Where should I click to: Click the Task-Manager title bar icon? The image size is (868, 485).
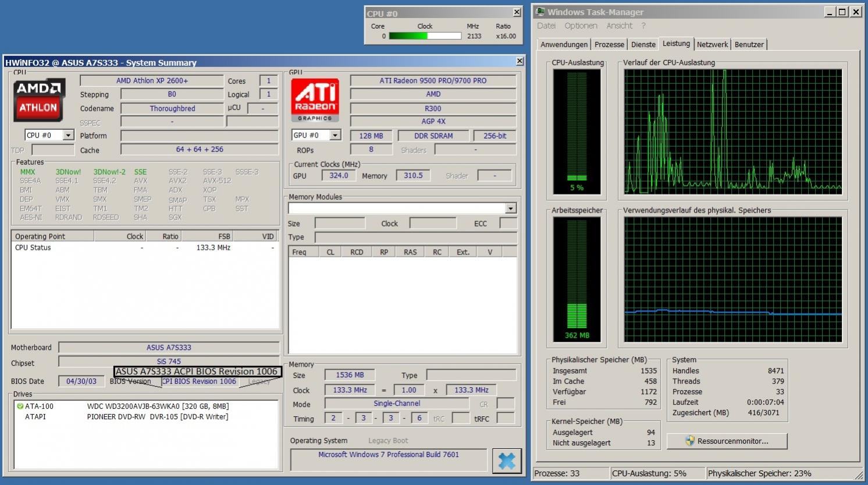click(540, 12)
